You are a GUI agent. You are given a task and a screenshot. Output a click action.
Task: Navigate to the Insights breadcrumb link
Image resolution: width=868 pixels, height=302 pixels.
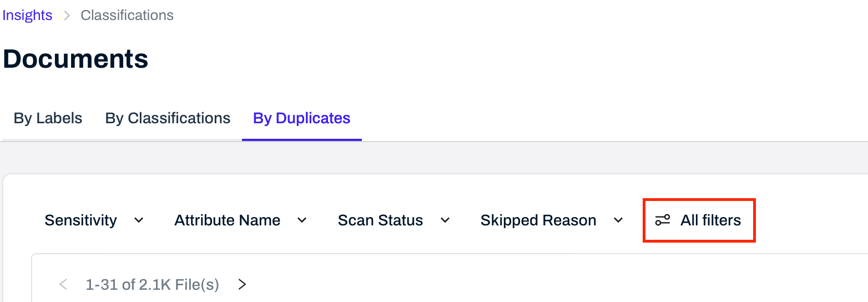click(27, 15)
